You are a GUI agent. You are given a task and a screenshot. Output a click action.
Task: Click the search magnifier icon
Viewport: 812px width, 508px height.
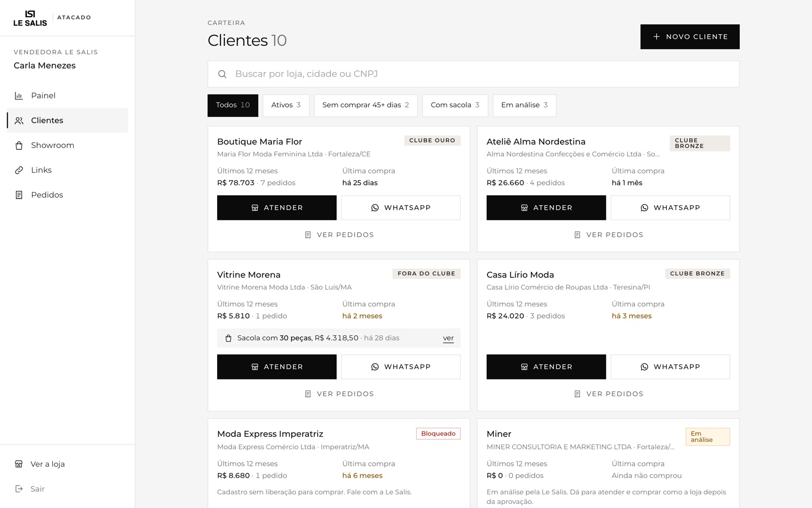tap(222, 74)
